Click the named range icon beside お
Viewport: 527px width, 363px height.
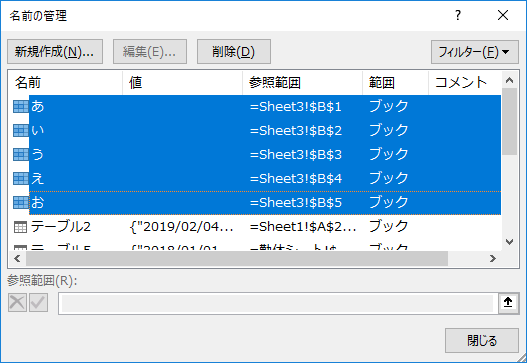[21, 202]
